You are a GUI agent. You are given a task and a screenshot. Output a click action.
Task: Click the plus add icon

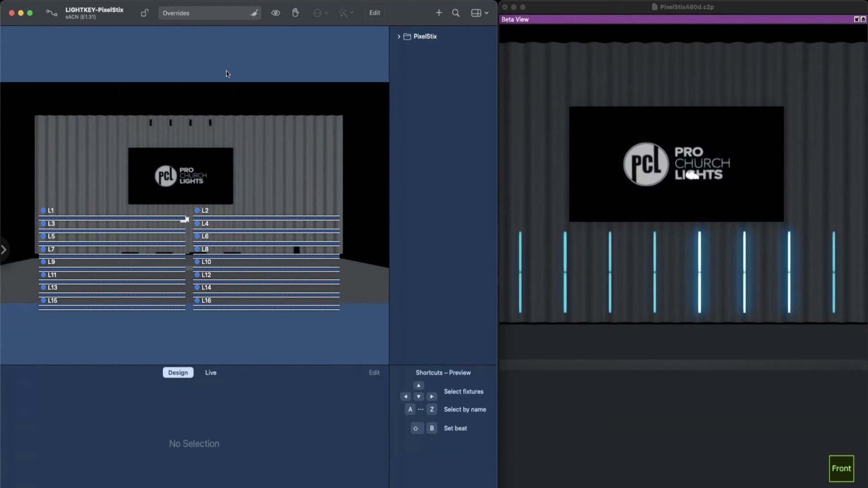439,13
